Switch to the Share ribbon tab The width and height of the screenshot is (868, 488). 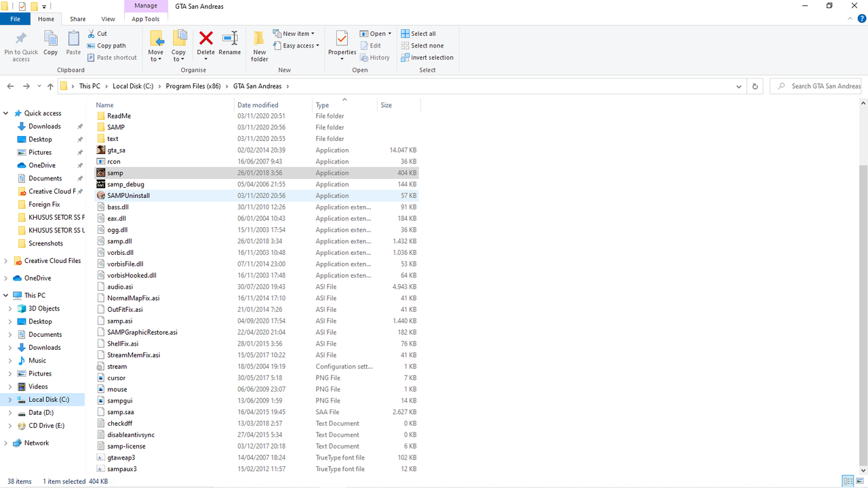pyautogui.click(x=78, y=19)
